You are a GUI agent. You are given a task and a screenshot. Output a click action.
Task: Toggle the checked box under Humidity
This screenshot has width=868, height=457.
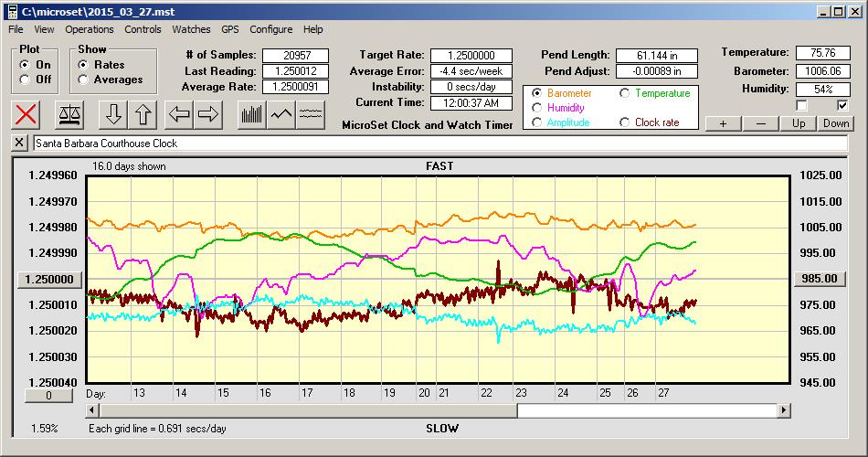pyautogui.click(x=842, y=105)
